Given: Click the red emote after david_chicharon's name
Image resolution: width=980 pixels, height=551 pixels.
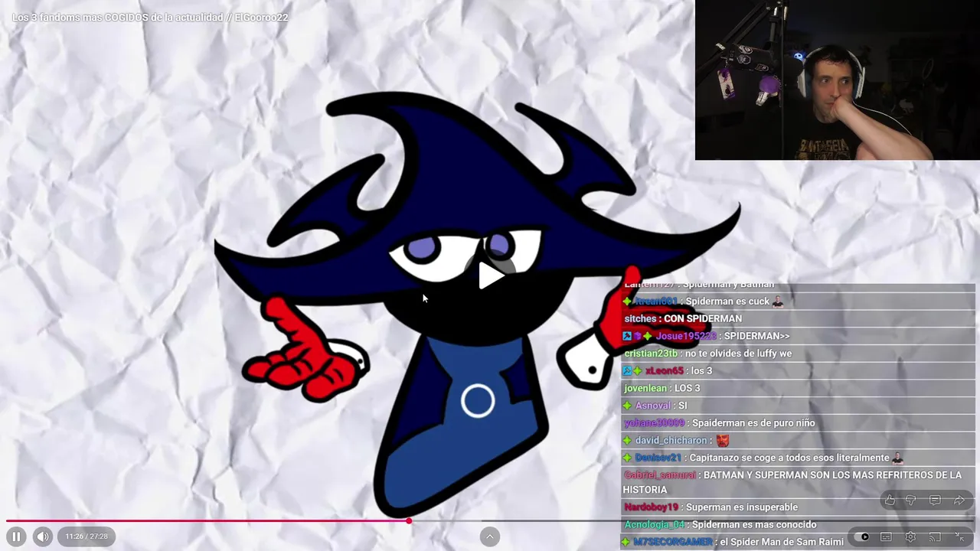Looking at the screenshot, I should pos(722,441).
